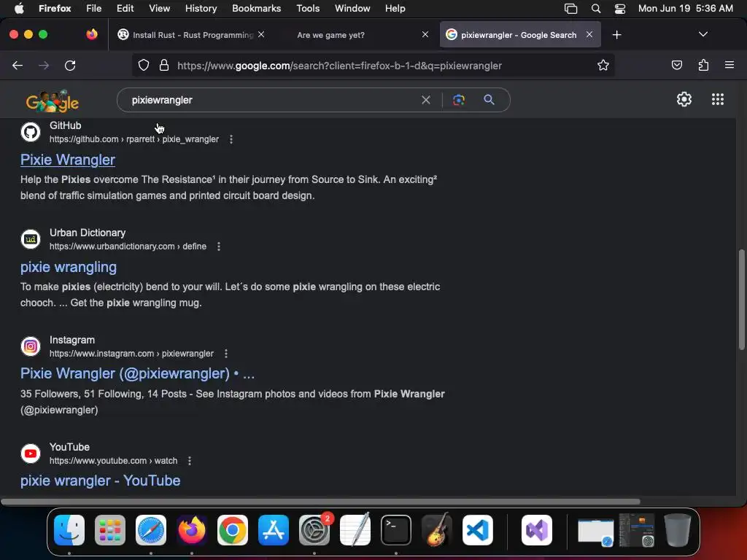The width and height of the screenshot is (747, 560).
Task: Open the pixie wrangling Urban Dictionary link
Action: coord(68,267)
